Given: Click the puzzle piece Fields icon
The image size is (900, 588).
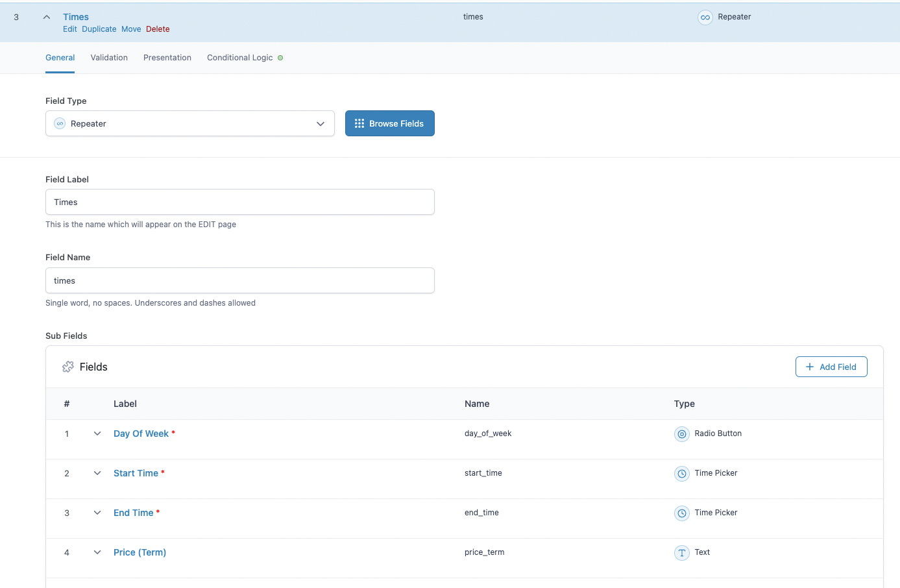Looking at the screenshot, I should pos(68,367).
